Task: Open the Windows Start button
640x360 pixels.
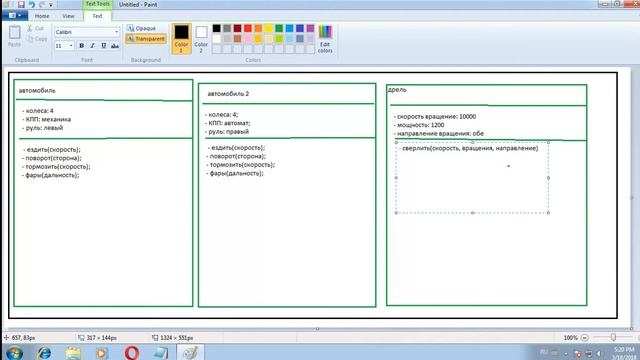Action: point(14,352)
